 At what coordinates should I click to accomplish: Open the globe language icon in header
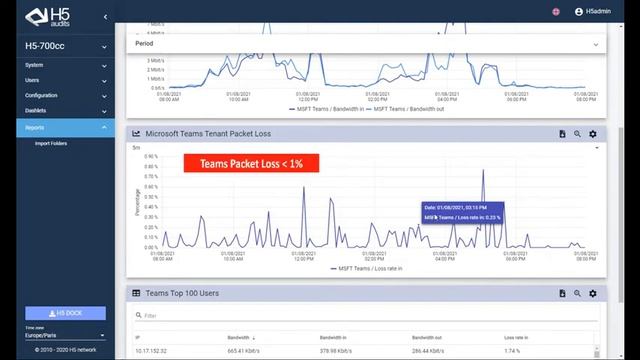click(x=556, y=12)
